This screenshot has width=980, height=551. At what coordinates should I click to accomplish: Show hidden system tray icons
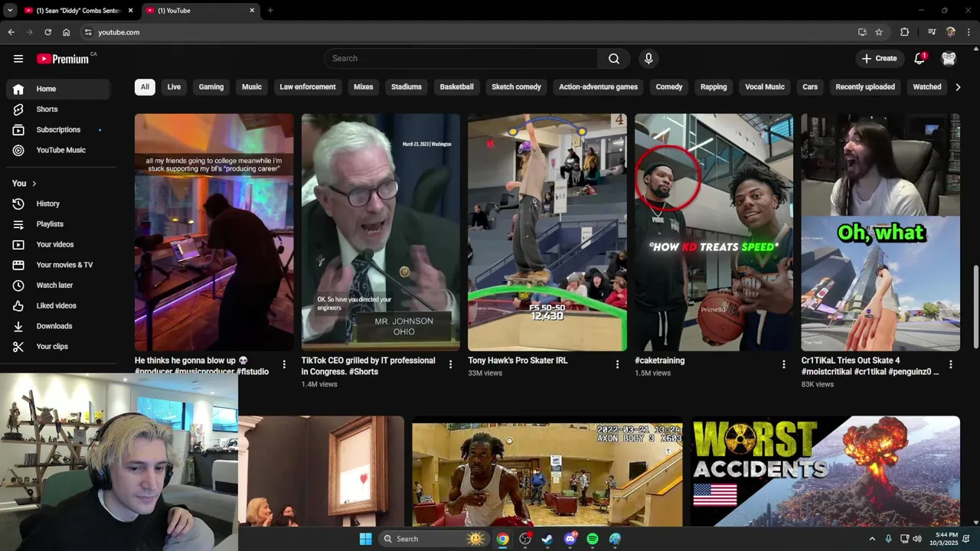871,539
